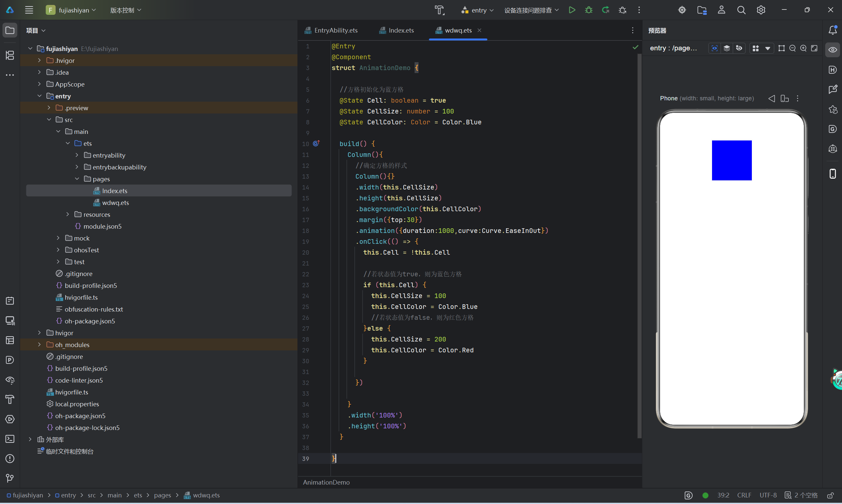Switch to the EntryAbility.ets tab
The width and height of the screenshot is (842, 504).
[331, 30]
